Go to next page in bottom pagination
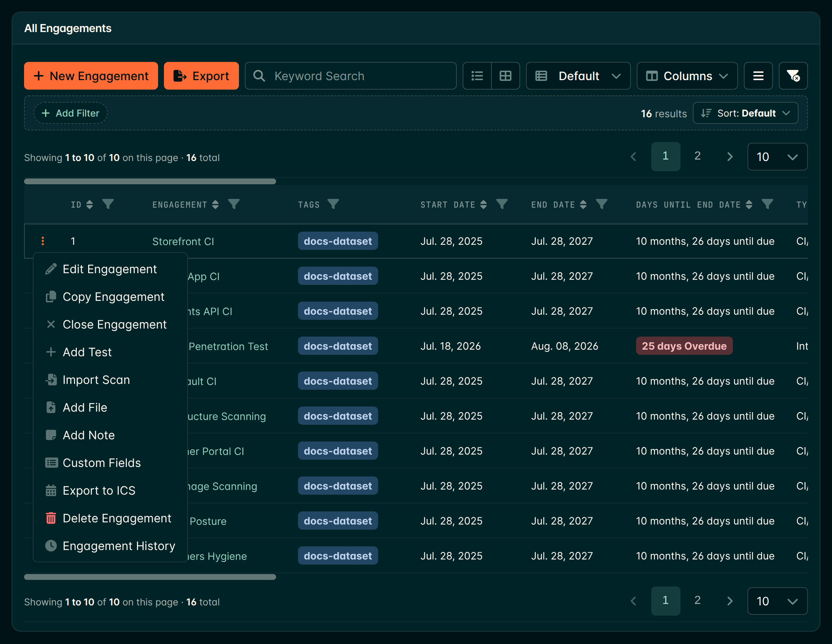Image resolution: width=832 pixels, height=644 pixels. coord(730,601)
